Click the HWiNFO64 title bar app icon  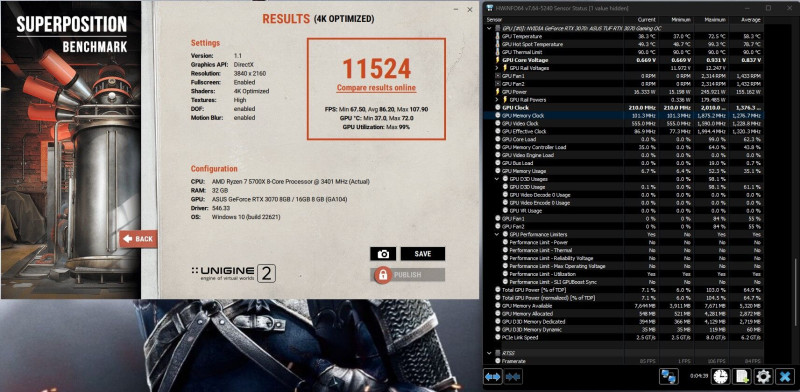tap(490, 8)
